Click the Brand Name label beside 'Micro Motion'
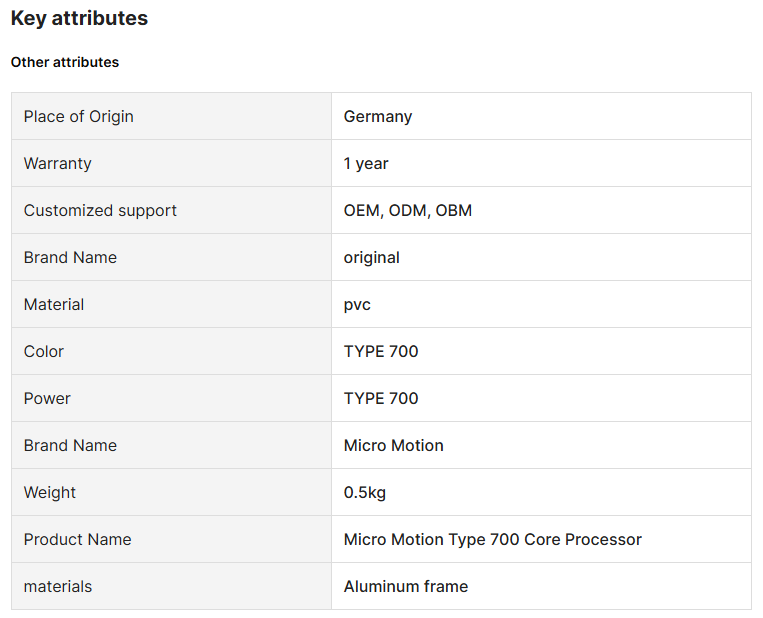 [70, 445]
